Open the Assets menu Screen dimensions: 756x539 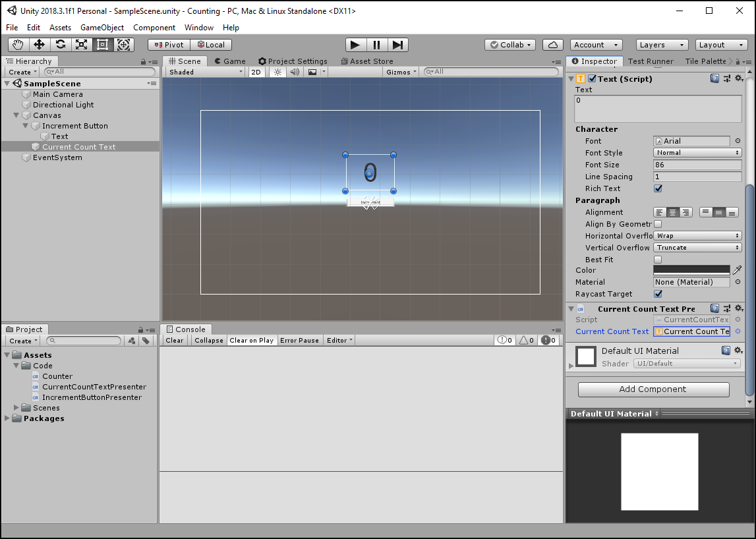coord(60,28)
